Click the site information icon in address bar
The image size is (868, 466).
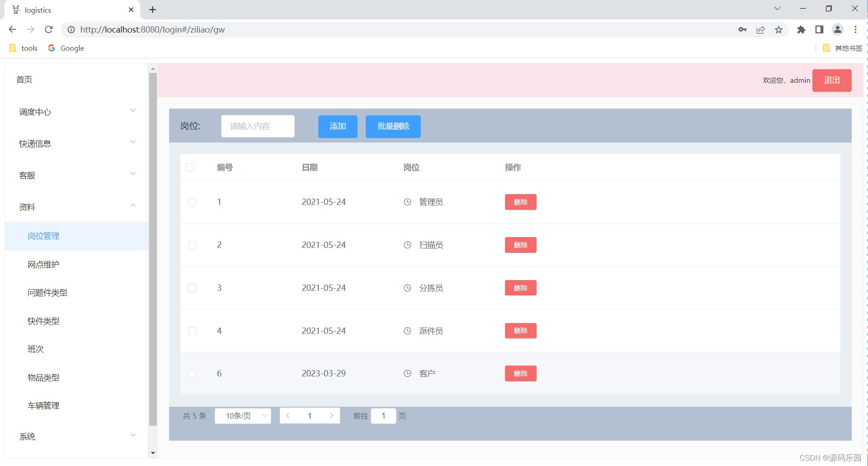tap(71, 29)
